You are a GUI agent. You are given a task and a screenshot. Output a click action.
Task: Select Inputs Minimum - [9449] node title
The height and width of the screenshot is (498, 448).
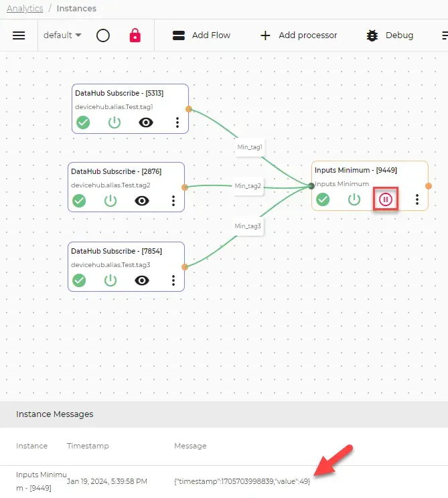point(356,170)
